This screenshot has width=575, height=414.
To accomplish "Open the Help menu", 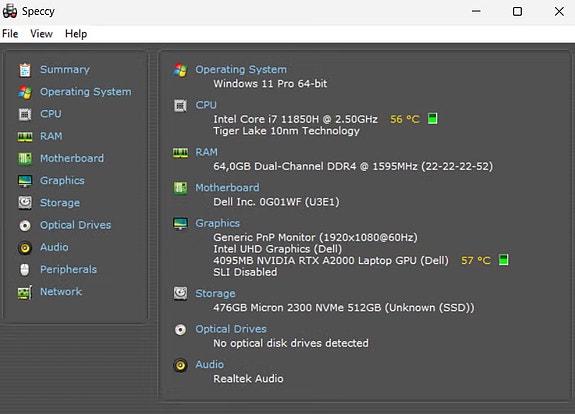I will (76, 34).
